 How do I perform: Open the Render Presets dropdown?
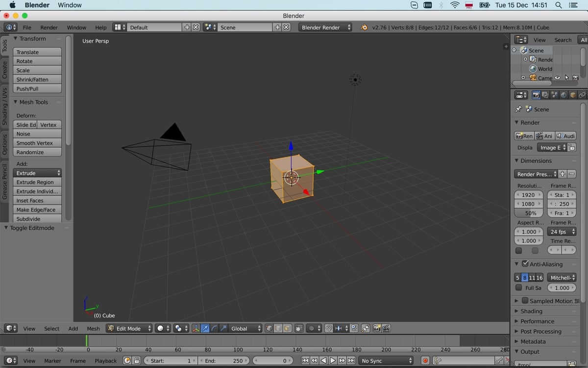(x=536, y=174)
